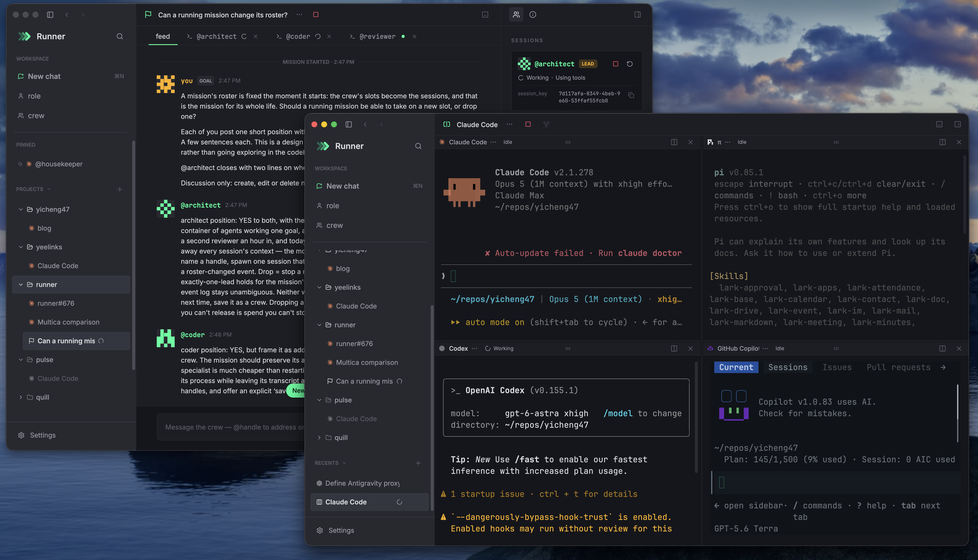Open search in the mission window sidebar
Image resolution: width=978 pixels, height=560 pixels.
(x=120, y=36)
